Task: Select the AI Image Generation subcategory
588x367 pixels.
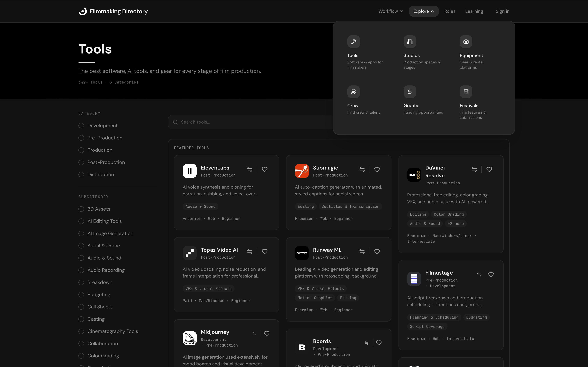Action: [x=81, y=233]
